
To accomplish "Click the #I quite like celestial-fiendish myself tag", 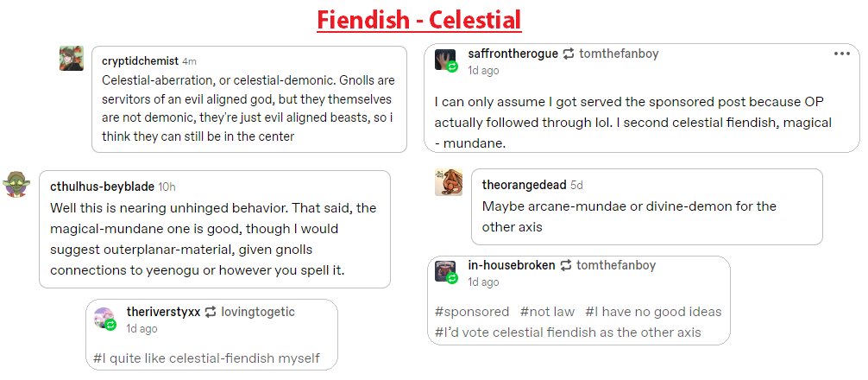I will click(x=206, y=358).
